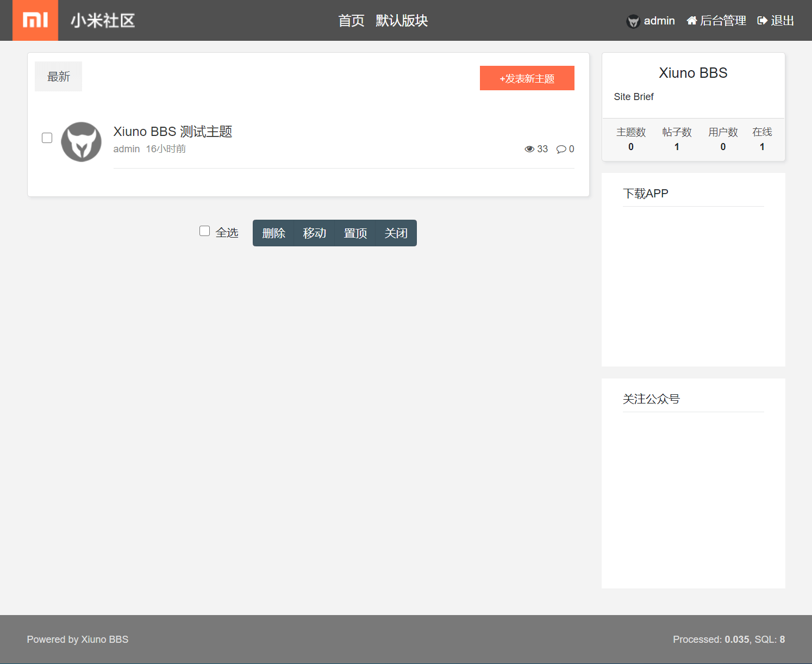This screenshot has height=664, width=812.
Task: Click the 关闭 button
Action: pos(396,233)
